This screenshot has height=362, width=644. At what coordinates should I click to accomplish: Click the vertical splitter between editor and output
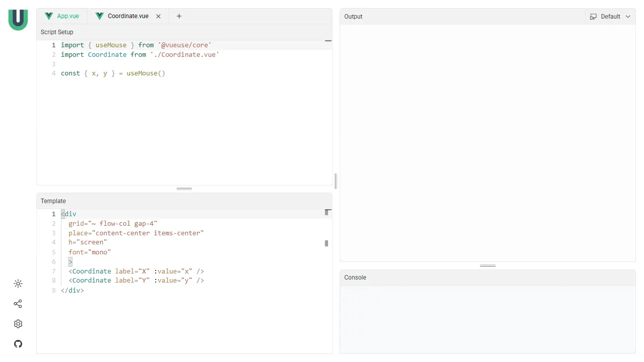336,181
